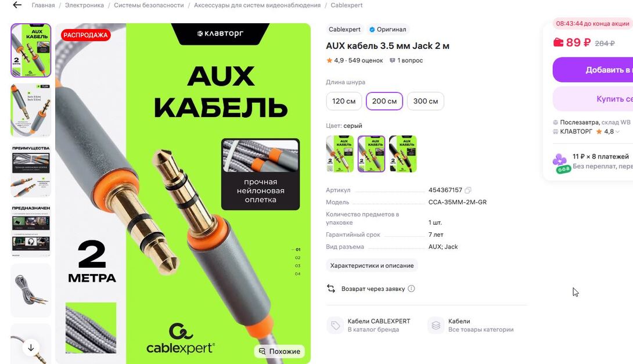Choose the third color variant swatch
The height and width of the screenshot is (364, 633).
[403, 154]
